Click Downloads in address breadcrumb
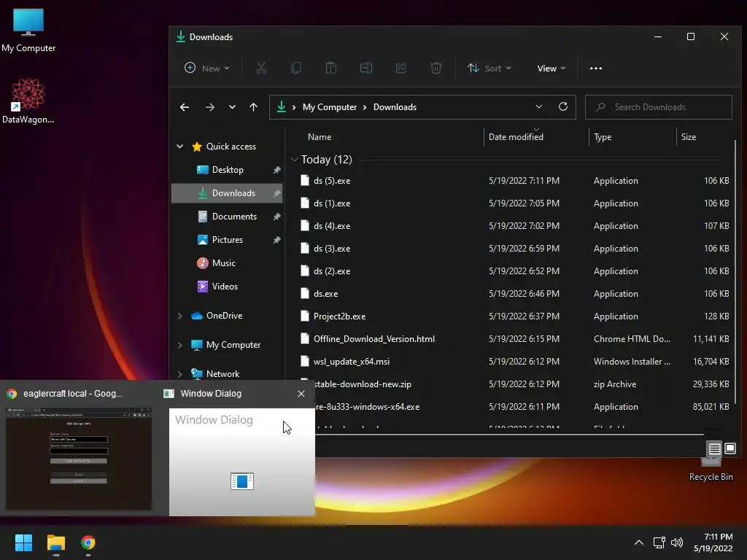Viewport: 747px width, 560px height. 395,107
